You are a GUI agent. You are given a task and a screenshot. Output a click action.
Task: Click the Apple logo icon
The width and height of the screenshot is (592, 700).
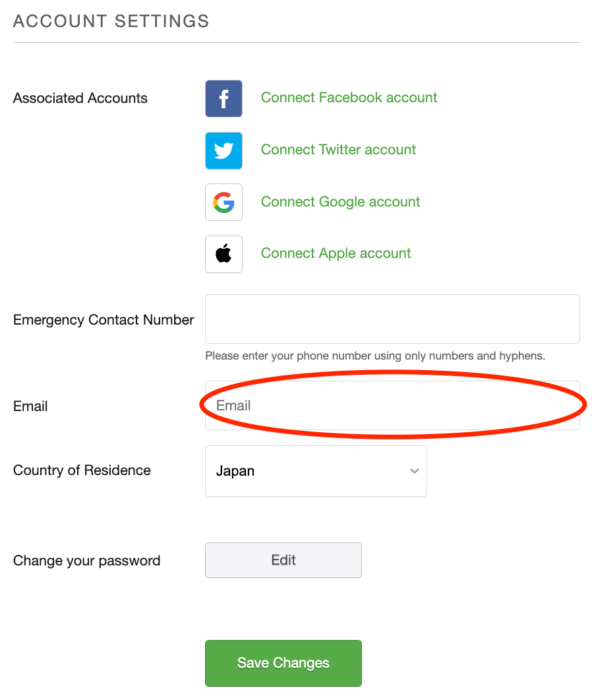click(223, 254)
